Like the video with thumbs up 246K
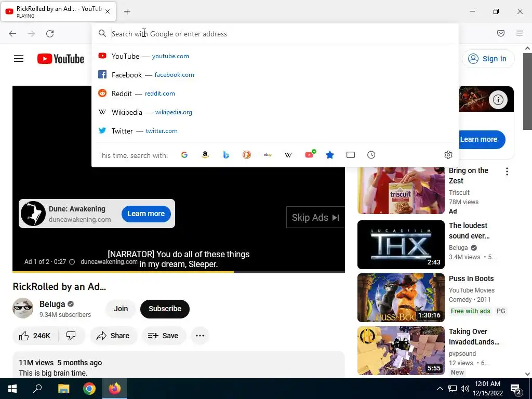Image resolution: width=532 pixels, height=399 pixels. coord(35,336)
